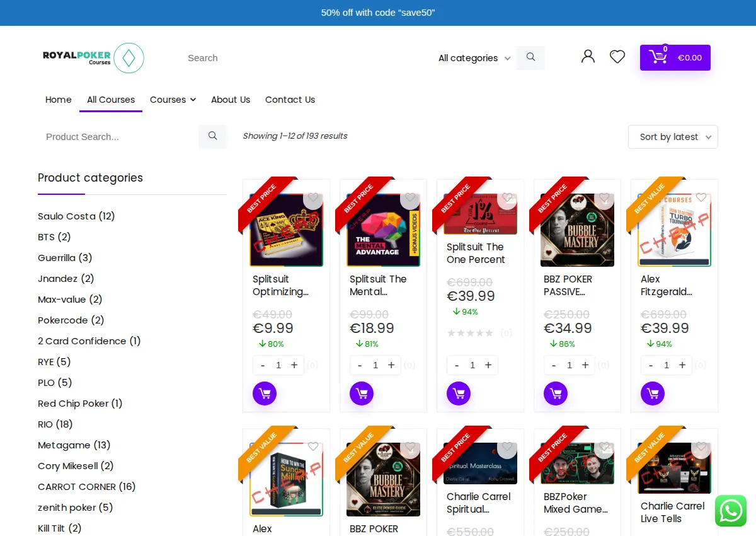
Task: Wishlist heart on Alex Fitzgerald Turbo card
Action: [701, 198]
